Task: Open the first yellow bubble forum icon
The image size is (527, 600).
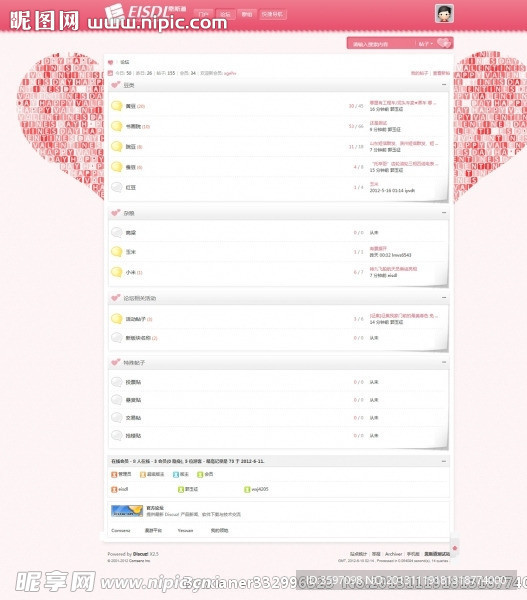Action: (x=117, y=106)
